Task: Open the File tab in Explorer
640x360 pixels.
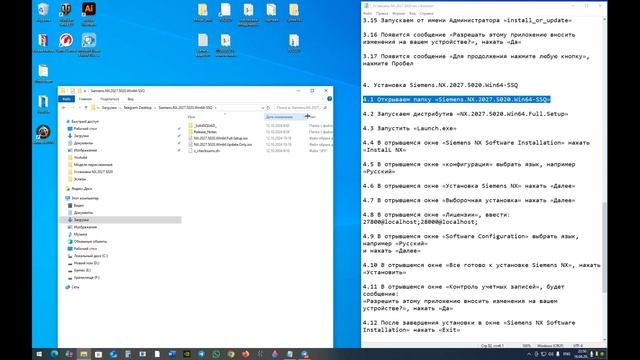Action: tap(66, 99)
